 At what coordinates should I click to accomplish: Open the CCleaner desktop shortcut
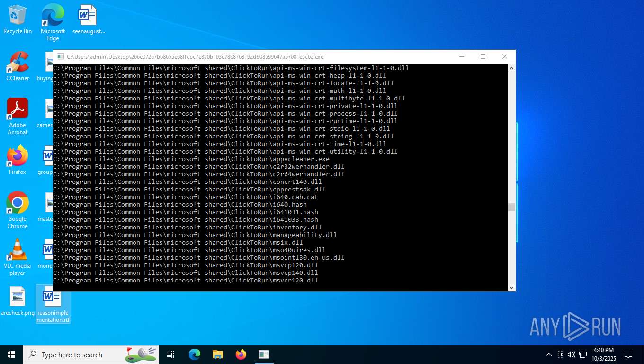point(18,66)
